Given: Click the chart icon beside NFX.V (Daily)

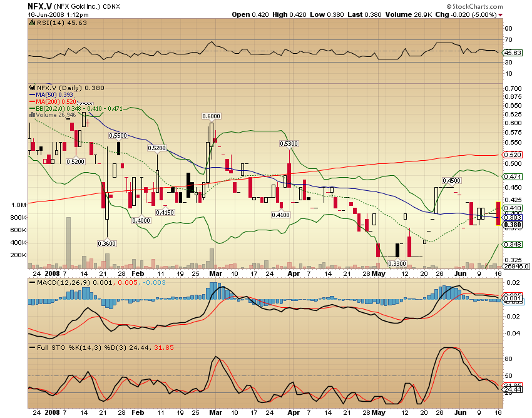Looking at the screenshot, I should coord(33,88).
